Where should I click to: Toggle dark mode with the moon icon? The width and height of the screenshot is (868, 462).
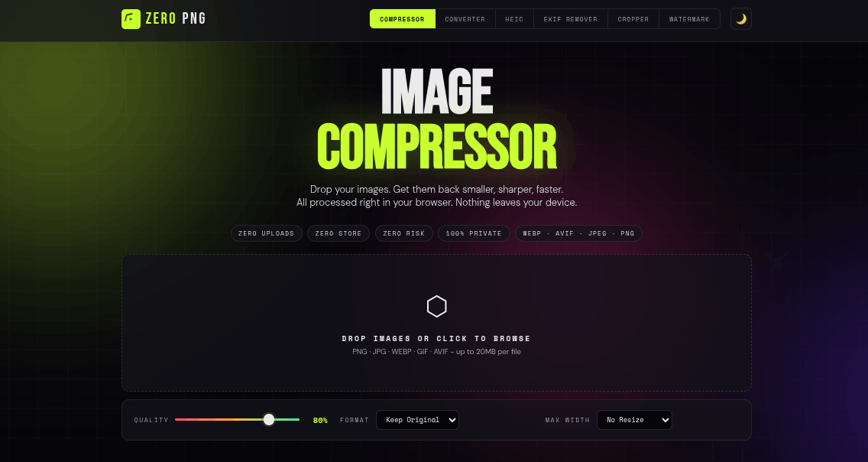pos(740,19)
